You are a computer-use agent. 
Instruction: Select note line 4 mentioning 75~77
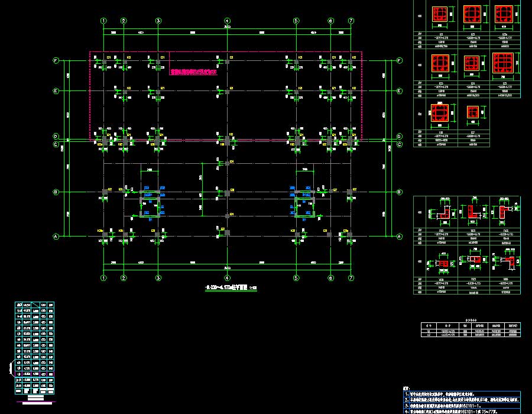point(462,411)
